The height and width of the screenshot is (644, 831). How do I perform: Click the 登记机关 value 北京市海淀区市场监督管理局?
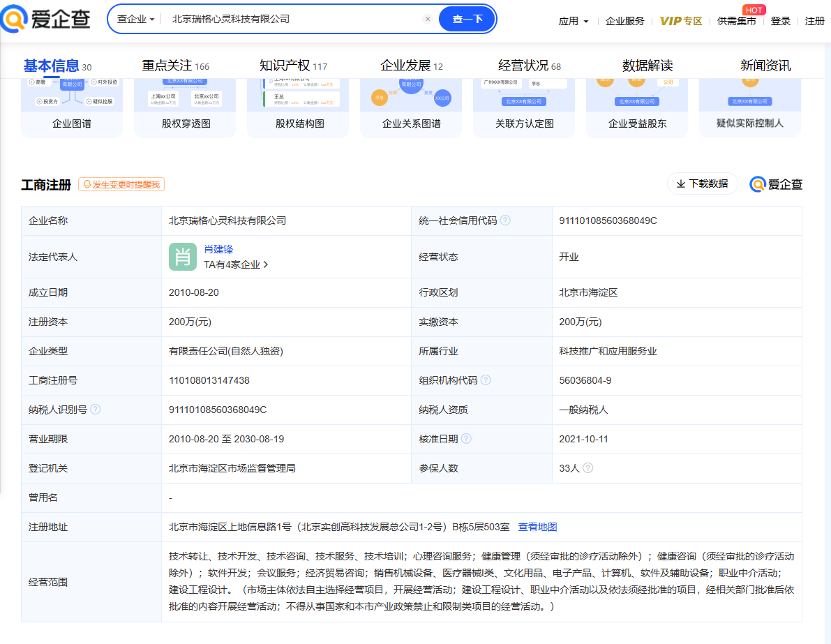[232, 468]
